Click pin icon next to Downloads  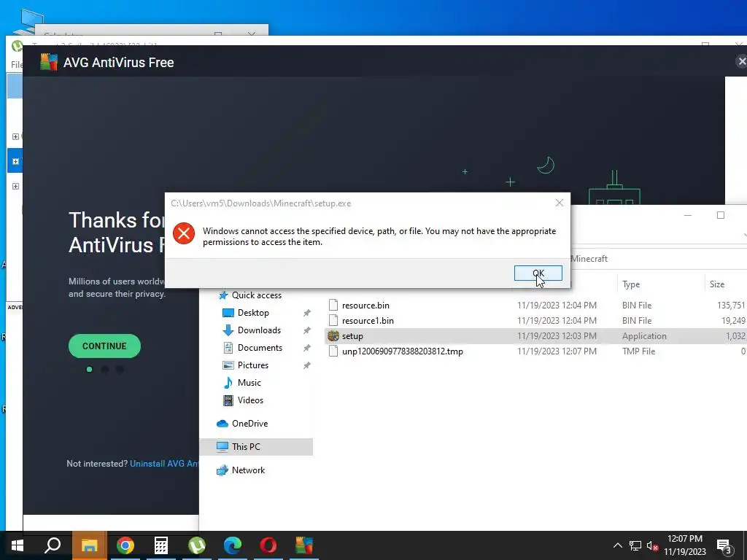pyautogui.click(x=307, y=330)
